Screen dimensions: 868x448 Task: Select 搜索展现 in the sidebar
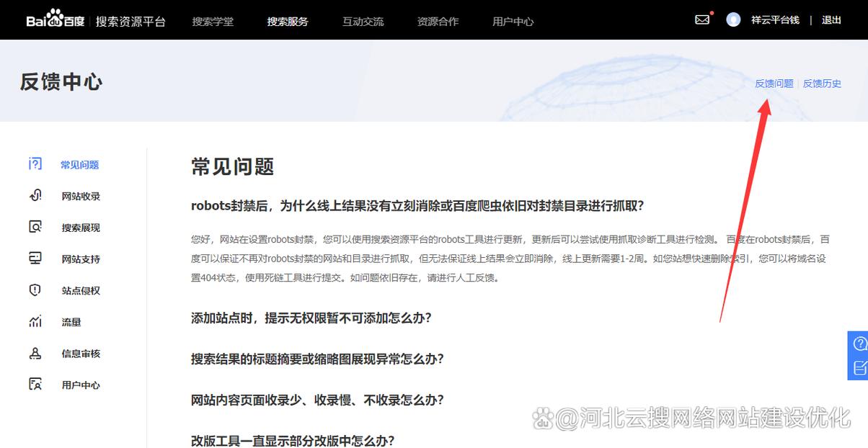[x=81, y=228]
